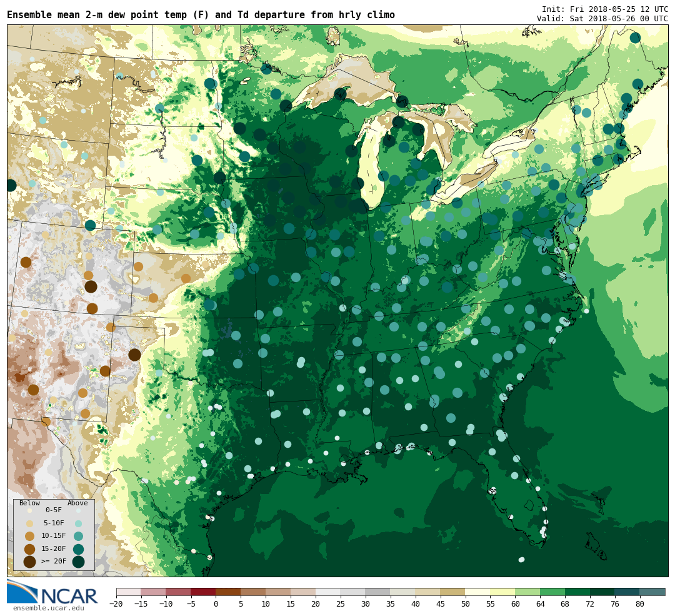Click the '10-15F' legend label
675x616 pixels.
coord(54,536)
